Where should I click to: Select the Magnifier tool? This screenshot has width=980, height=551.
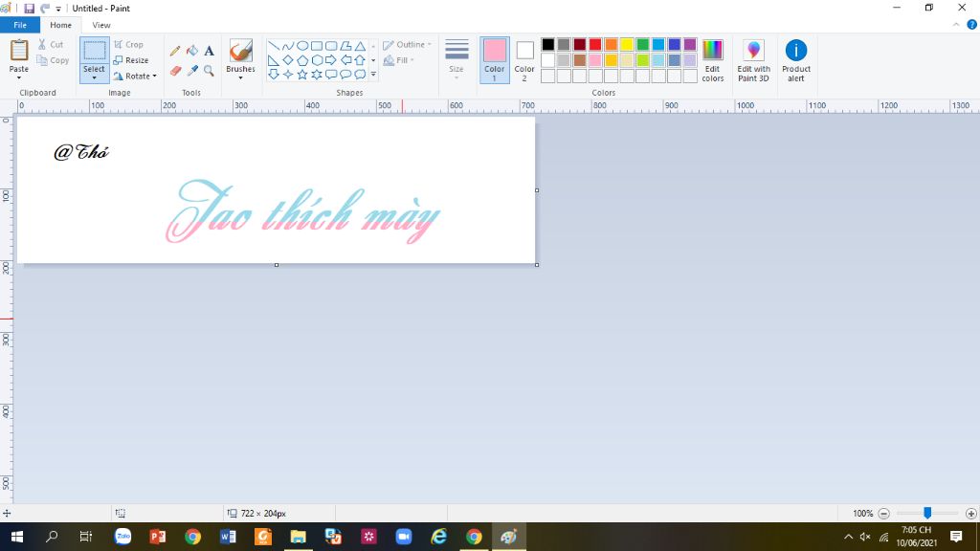[209, 71]
